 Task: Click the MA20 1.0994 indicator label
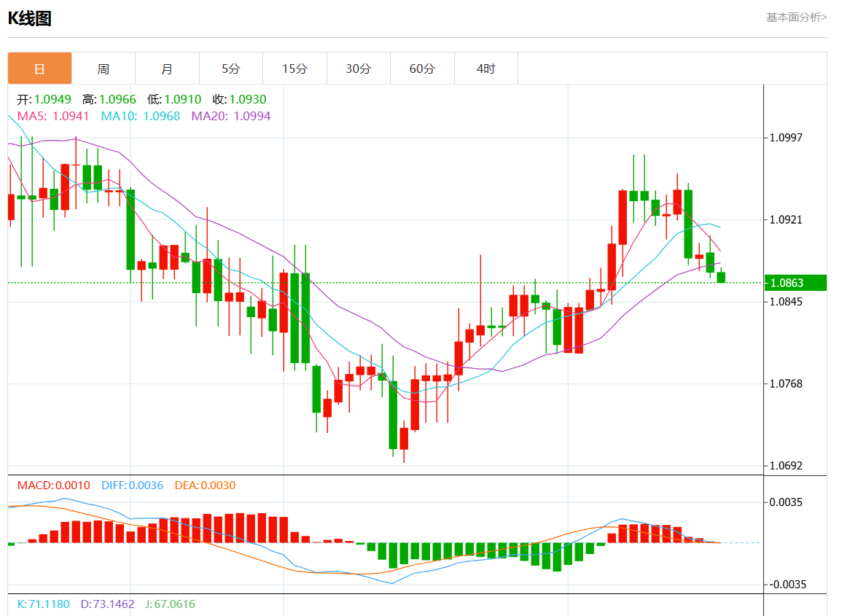tap(230, 116)
